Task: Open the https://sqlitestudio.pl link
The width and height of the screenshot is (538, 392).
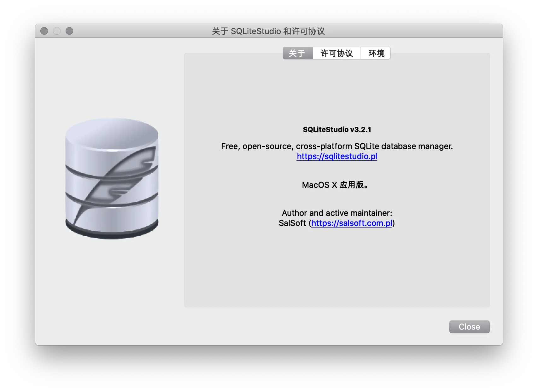Action: coord(337,156)
